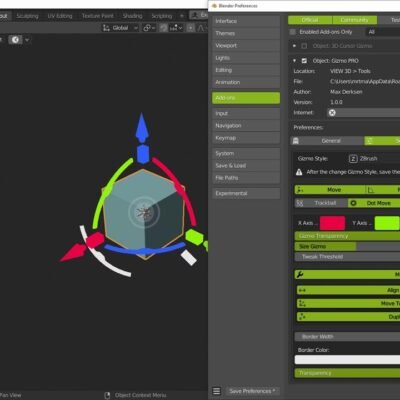Click the green Y-axis scale handle
Viewport: 400px width, 400px height.
pyautogui.click(x=194, y=237)
